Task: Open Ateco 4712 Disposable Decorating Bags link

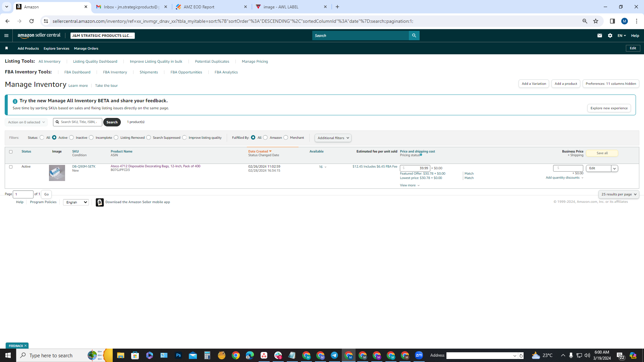Action: tap(156, 166)
